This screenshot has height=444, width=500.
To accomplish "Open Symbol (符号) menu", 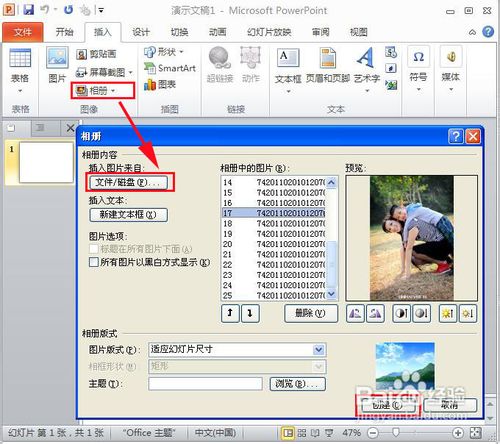I will [418, 69].
